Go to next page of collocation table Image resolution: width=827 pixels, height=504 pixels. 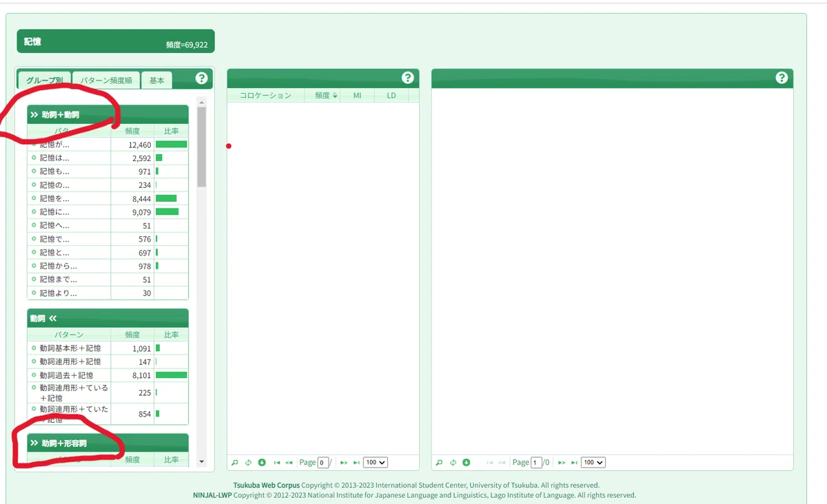pos(344,463)
